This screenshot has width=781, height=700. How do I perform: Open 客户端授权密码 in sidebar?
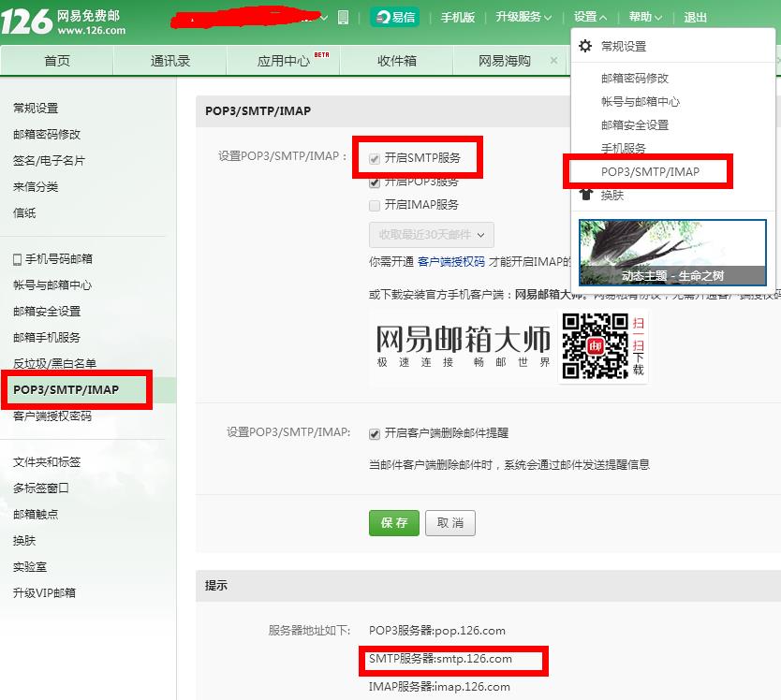(52, 416)
